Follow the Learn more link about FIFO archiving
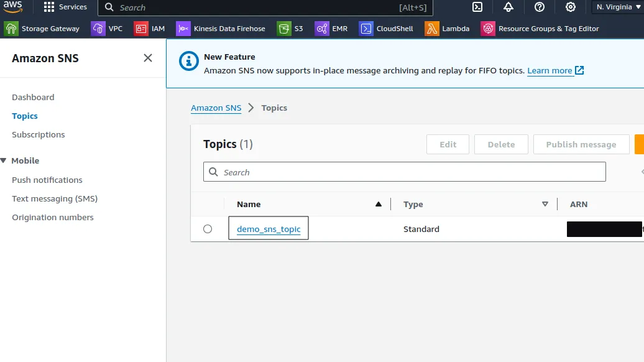This screenshot has height=362, width=644. (550, 70)
